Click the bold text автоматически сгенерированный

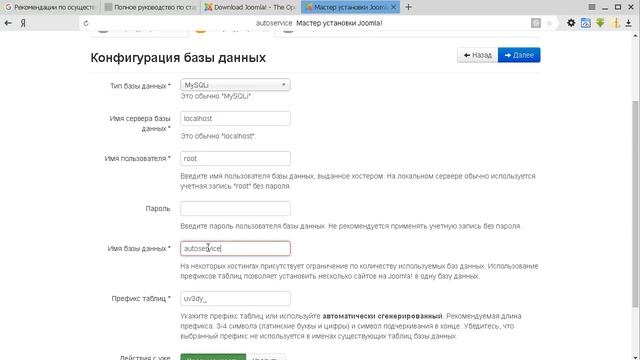pos(382,316)
